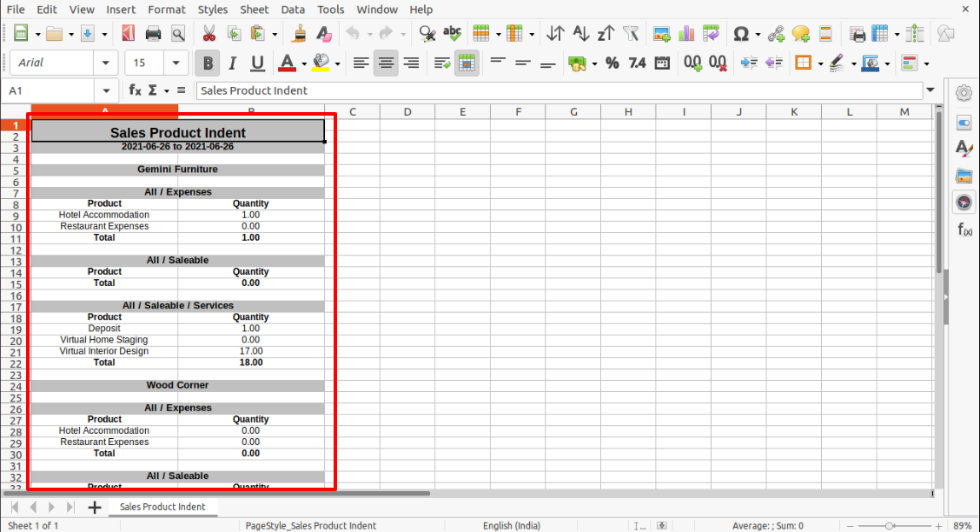Open the borders dropdown arrow
This screenshot has height=532, width=980.
click(820, 63)
